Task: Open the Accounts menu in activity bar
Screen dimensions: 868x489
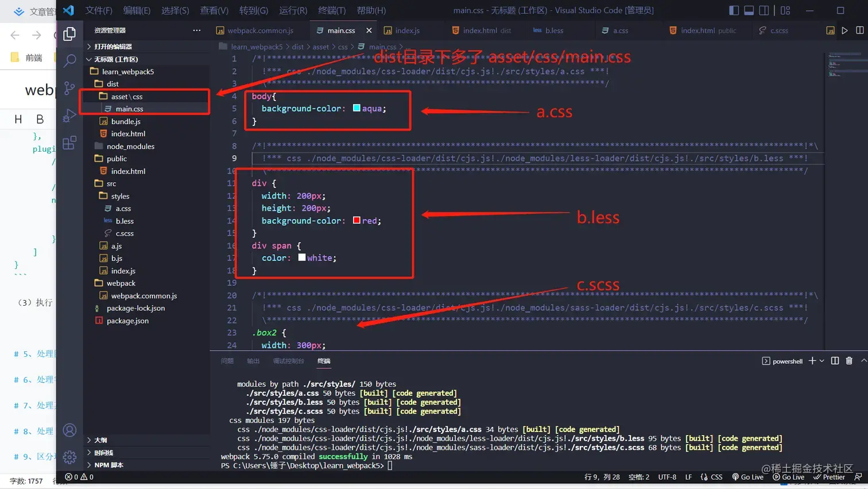Action: tap(69, 430)
